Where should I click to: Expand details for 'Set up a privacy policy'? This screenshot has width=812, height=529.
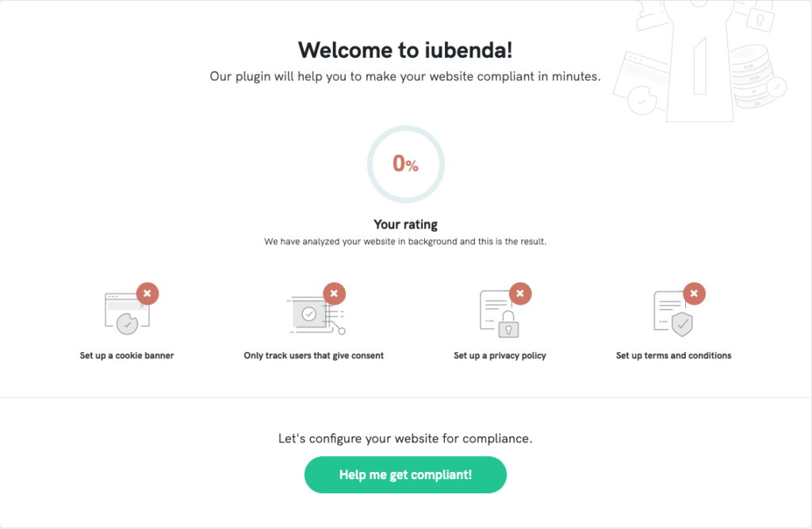click(500, 355)
